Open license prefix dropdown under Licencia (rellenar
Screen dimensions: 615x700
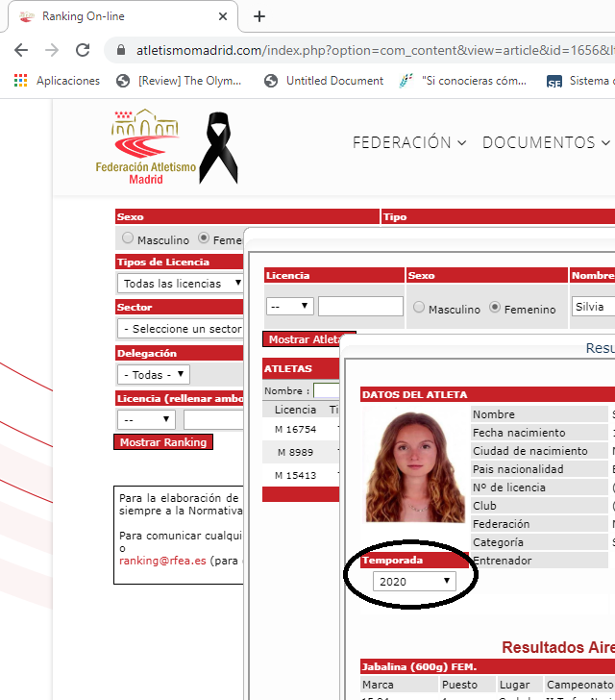click(x=146, y=419)
